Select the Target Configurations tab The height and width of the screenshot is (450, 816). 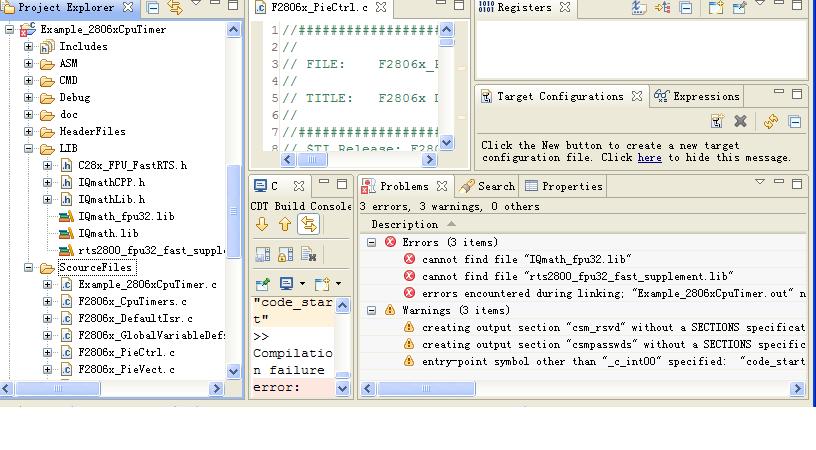pyautogui.click(x=560, y=96)
